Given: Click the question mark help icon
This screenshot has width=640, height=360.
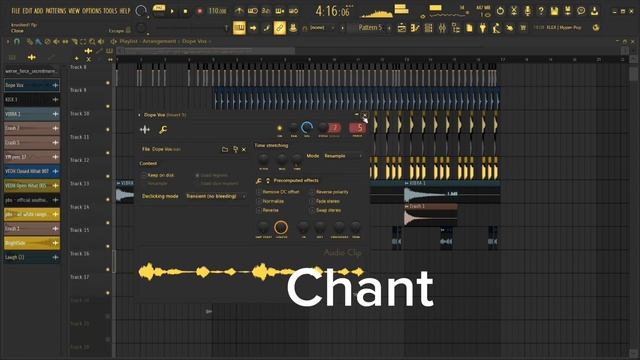Looking at the screenshot, I should click(x=541, y=11).
